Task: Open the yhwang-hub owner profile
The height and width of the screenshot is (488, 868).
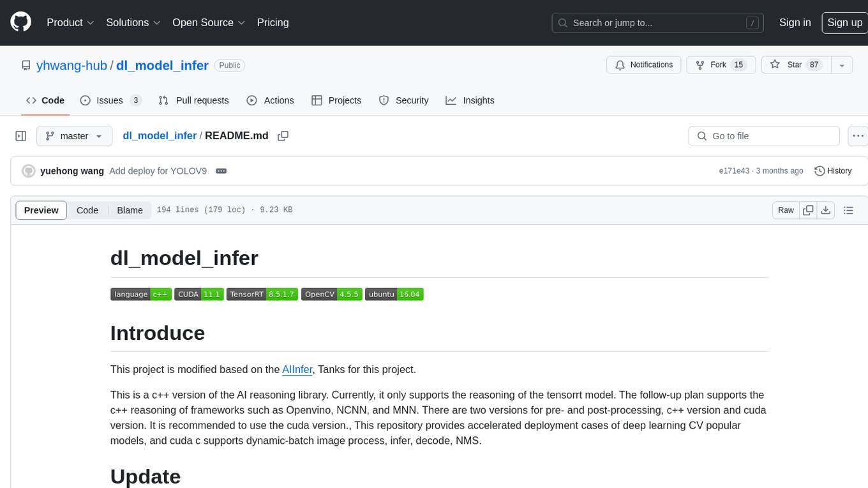Action: click(x=71, y=65)
